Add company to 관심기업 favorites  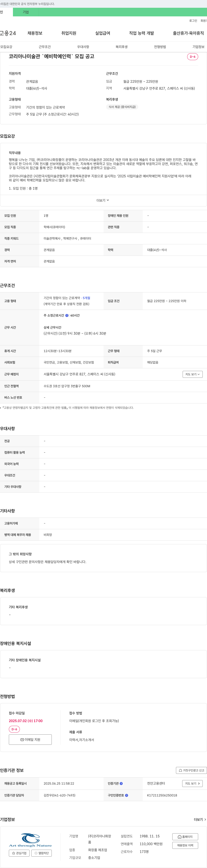coord(19,853)
